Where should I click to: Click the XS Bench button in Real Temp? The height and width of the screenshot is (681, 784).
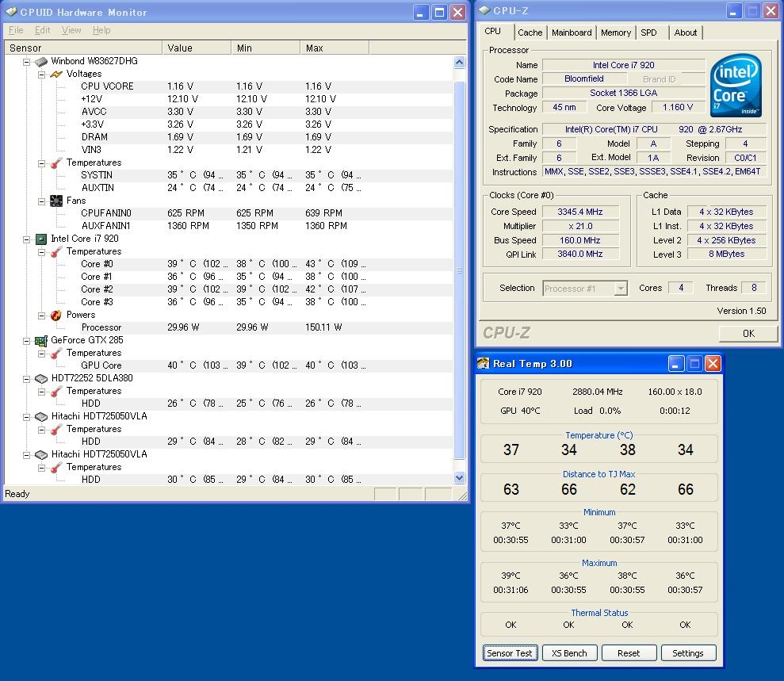click(569, 653)
